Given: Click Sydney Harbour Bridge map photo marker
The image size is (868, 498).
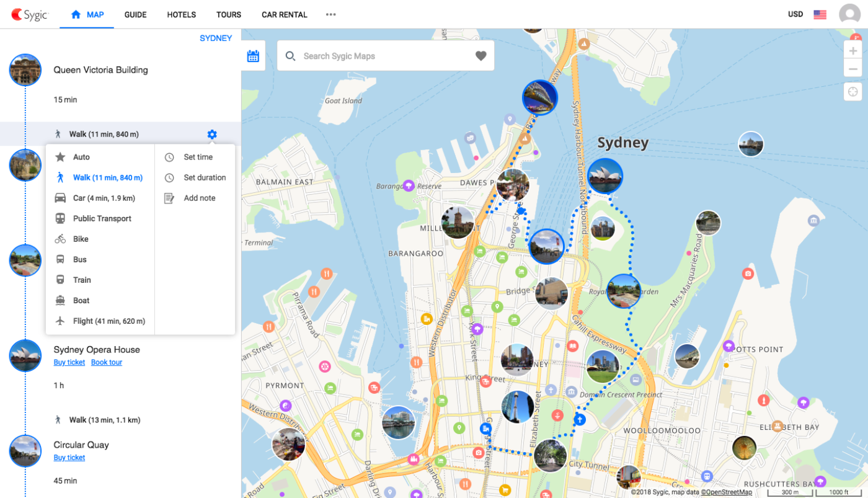Looking at the screenshot, I should point(540,97).
